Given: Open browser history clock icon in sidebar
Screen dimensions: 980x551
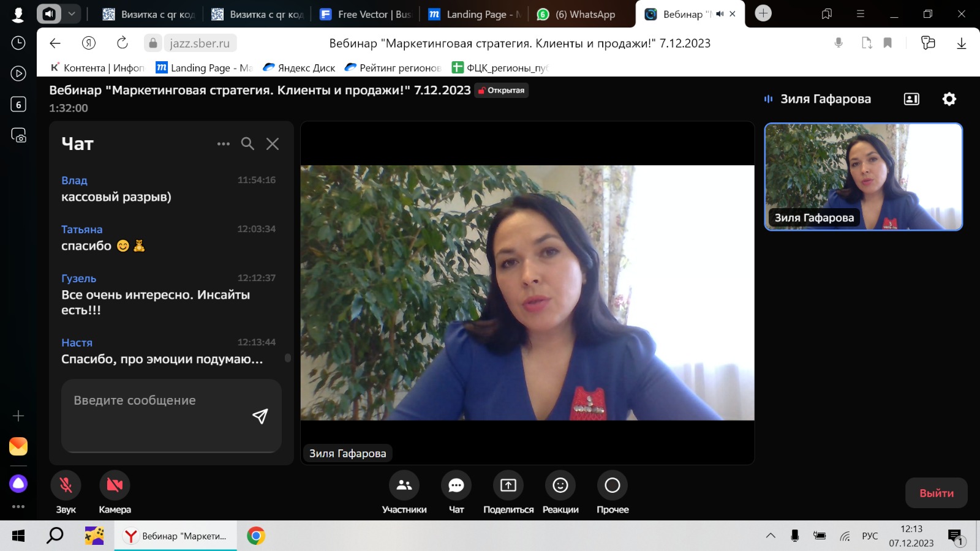Looking at the screenshot, I should click(18, 43).
